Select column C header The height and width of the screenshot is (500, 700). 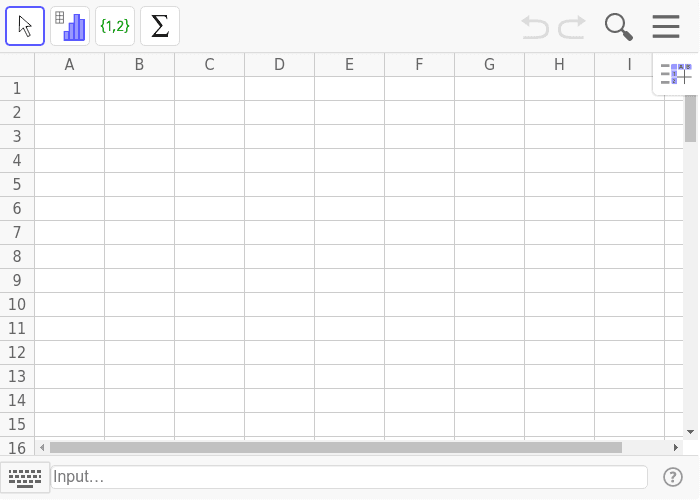(x=209, y=65)
